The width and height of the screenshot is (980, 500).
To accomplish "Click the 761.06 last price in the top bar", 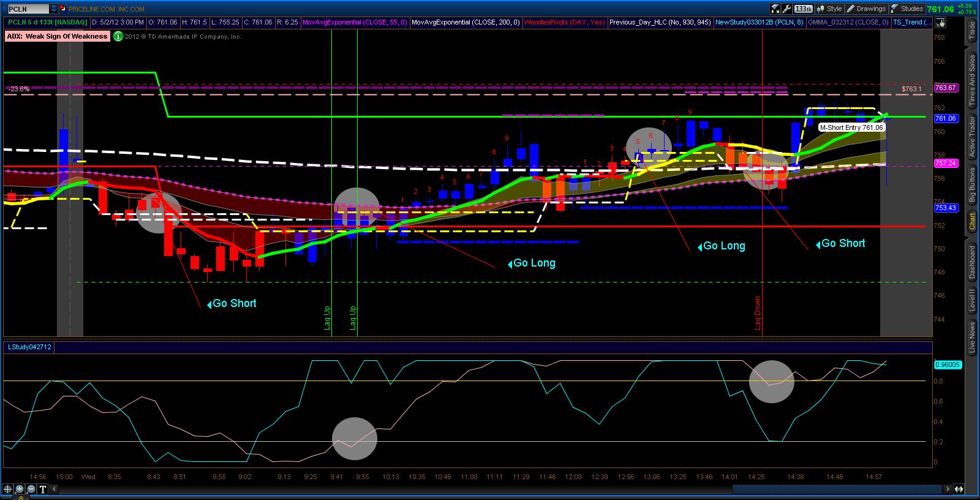I will tap(940, 9).
